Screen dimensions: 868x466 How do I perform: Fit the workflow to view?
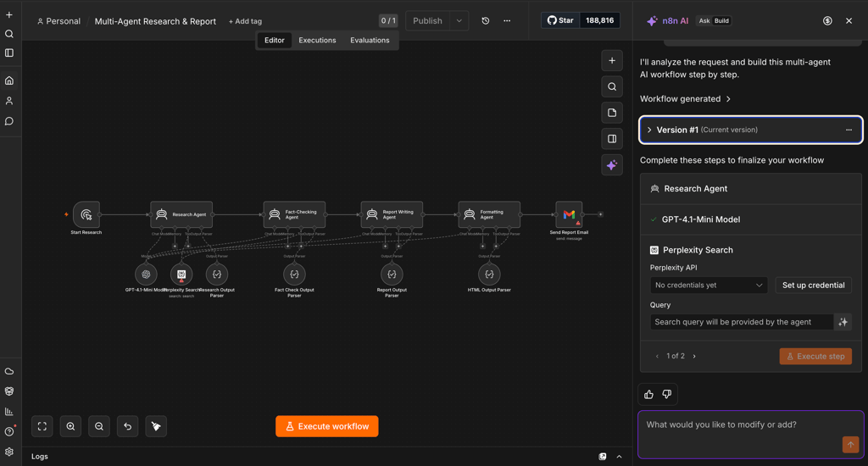[x=42, y=426]
